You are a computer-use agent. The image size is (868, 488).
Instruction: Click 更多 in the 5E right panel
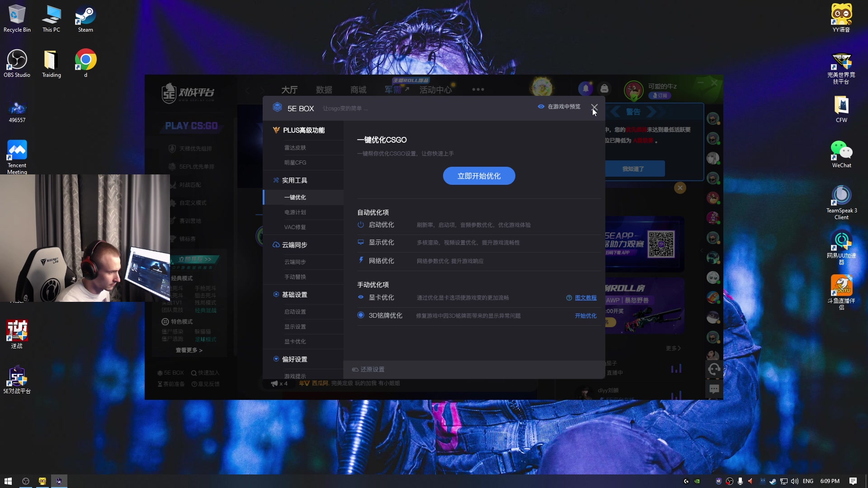coord(673,348)
